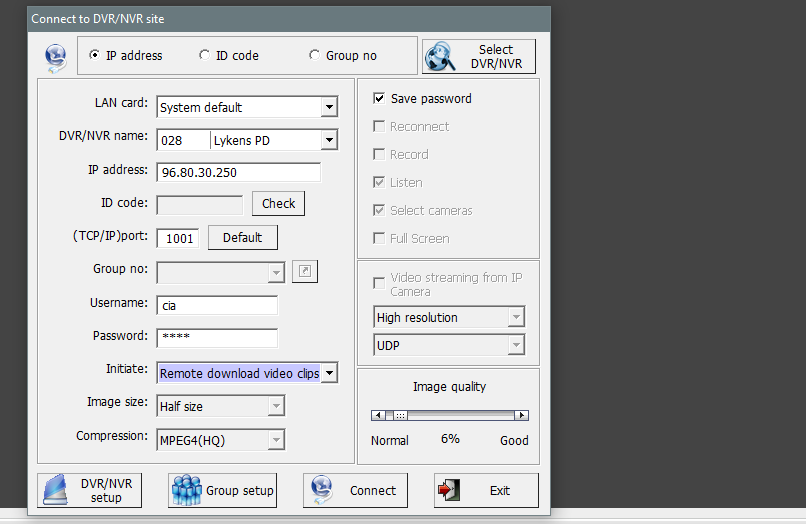Click the Password field
The width and height of the screenshot is (806, 524).
[217, 338]
